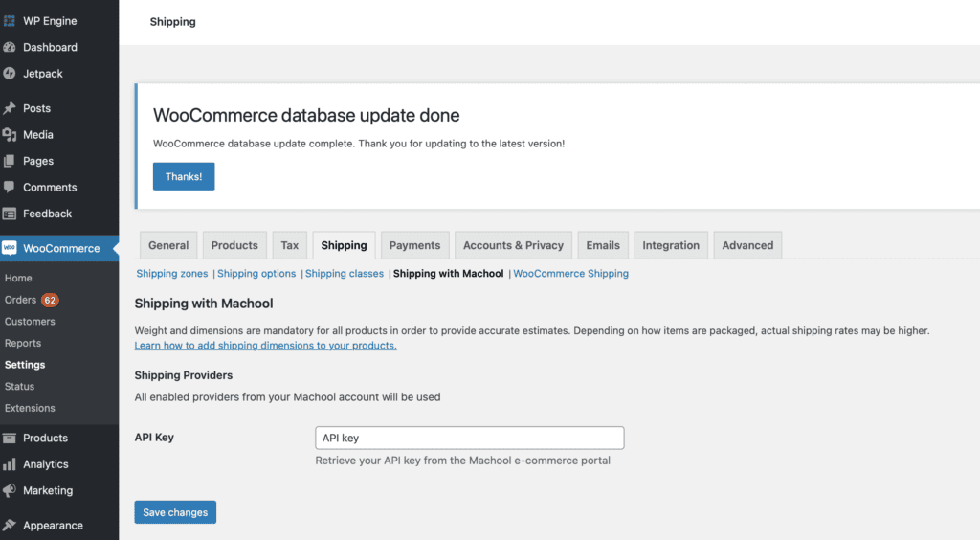Open the Orders submenu item
This screenshot has height=540, width=980.
tap(20, 300)
